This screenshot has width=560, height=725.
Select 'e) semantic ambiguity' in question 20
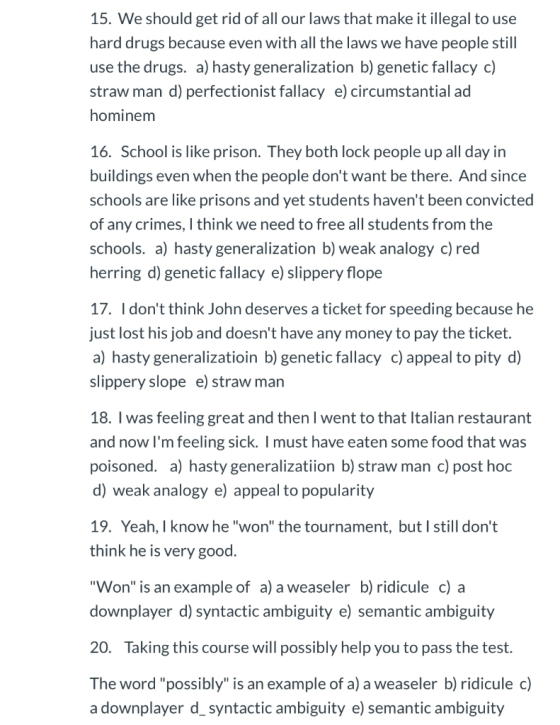428,708
